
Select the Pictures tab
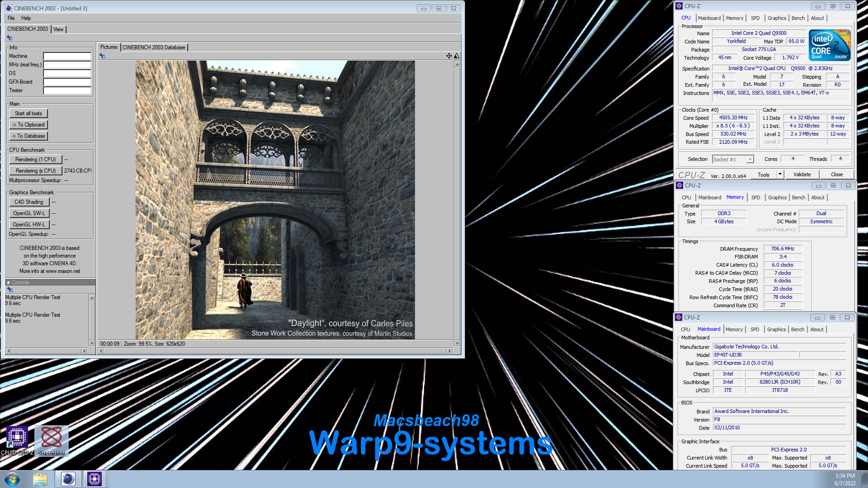pyautogui.click(x=108, y=47)
